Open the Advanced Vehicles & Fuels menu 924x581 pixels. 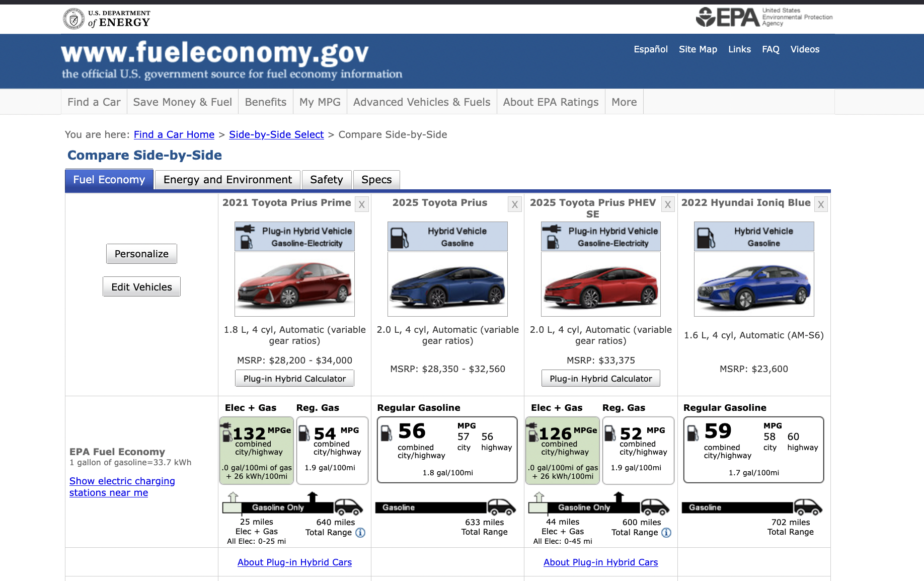tap(422, 102)
